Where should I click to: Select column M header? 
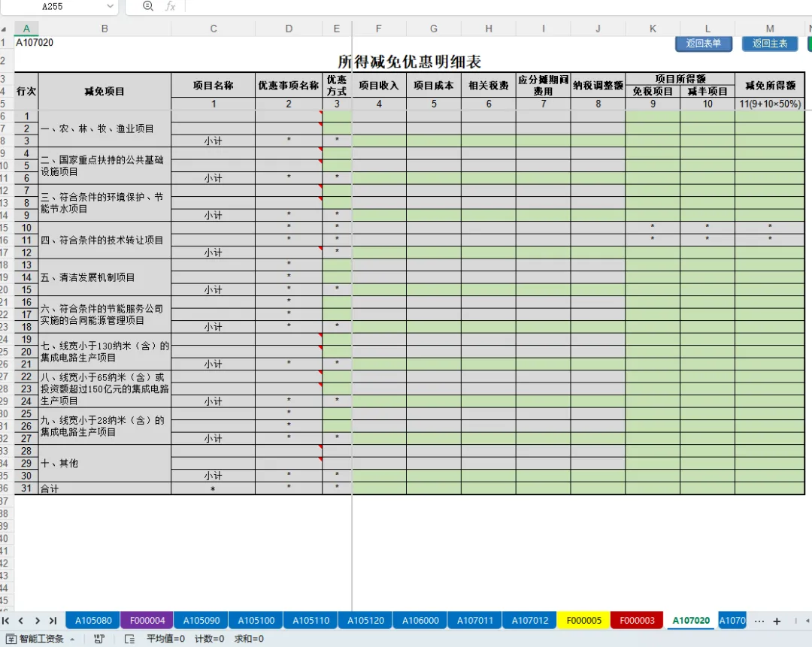pyautogui.click(x=770, y=29)
